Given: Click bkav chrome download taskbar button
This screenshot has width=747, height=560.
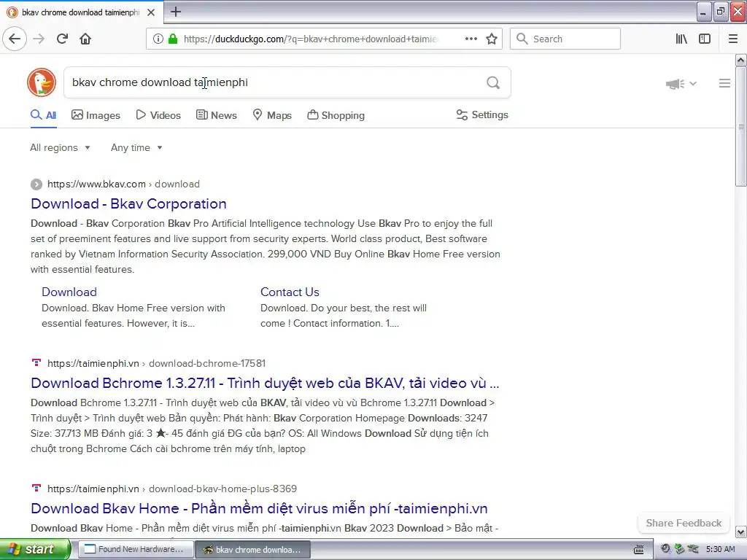Looking at the screenshot, I should (x=253, y=549).
